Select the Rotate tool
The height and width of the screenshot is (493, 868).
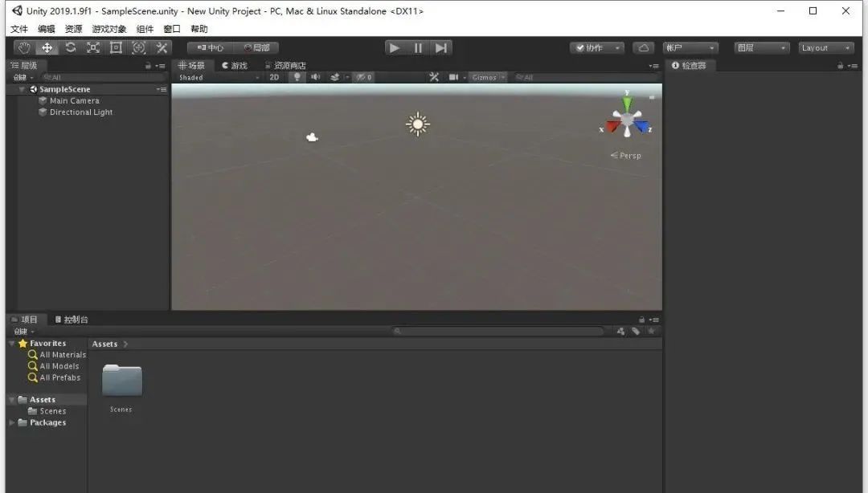(x=70, y=47)
